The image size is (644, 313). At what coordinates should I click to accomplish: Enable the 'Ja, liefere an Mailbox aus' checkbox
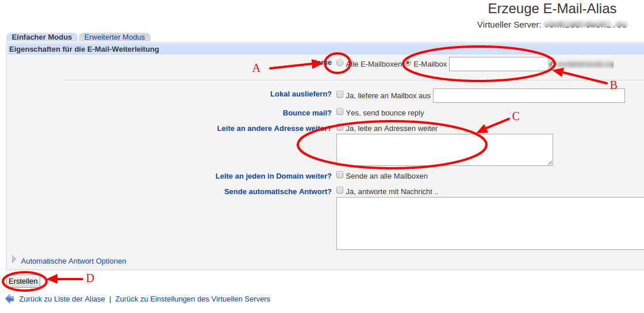pos(340,95)
